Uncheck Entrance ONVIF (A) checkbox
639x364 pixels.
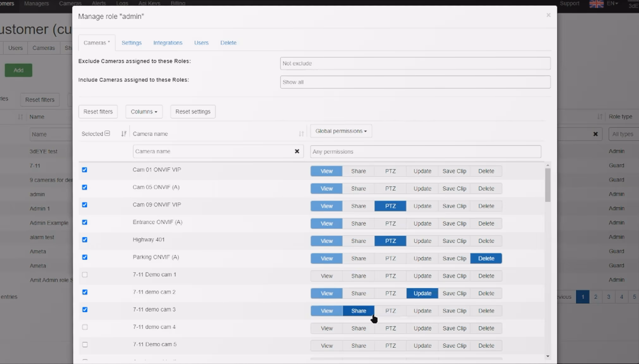tap(85, 223)
